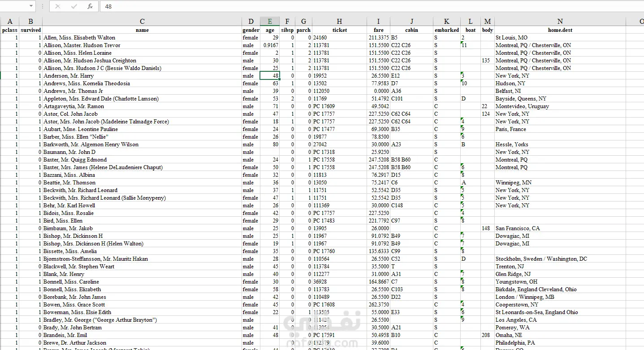
Task: Select column H header
Action: click(339, 21)
